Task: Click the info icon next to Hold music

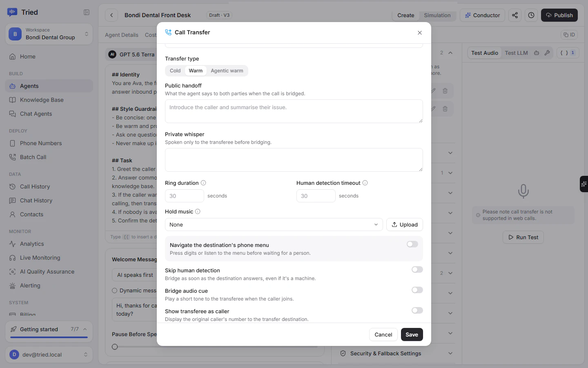Action: tap(198, 211)
